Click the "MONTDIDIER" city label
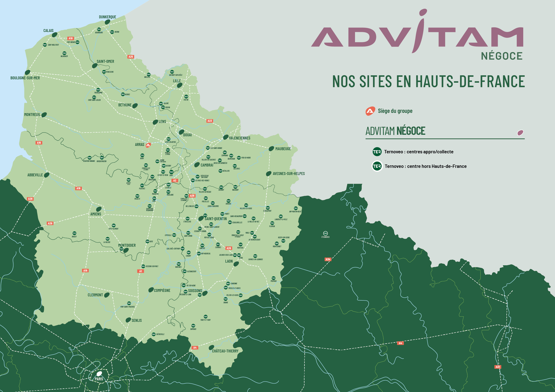Screen dimensions: 555x392 (127, 245)
